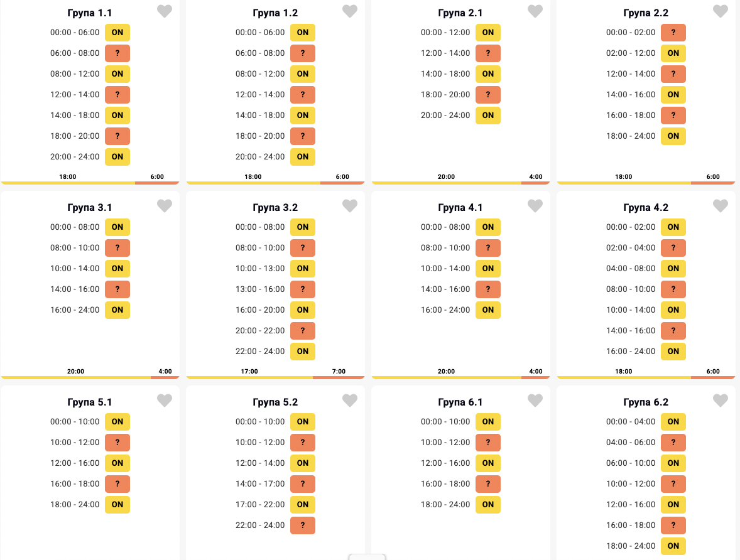The height and width of the screenshot is (560, 740).
Task: Click the orange 7:00 bar segment under Група 3.2
Action: pos(339,377)
